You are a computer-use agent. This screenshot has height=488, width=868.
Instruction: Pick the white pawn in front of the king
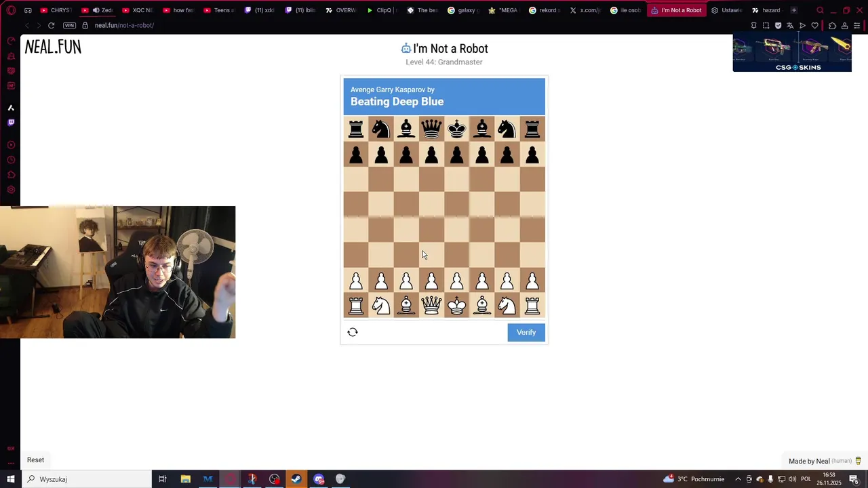pyautogui.click(x=457, y=281)
